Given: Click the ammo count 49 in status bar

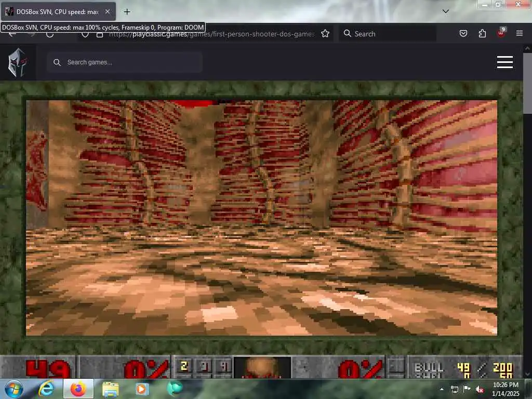Looking at the screenshot, I should pyautogui.click(x=47, y=369).
